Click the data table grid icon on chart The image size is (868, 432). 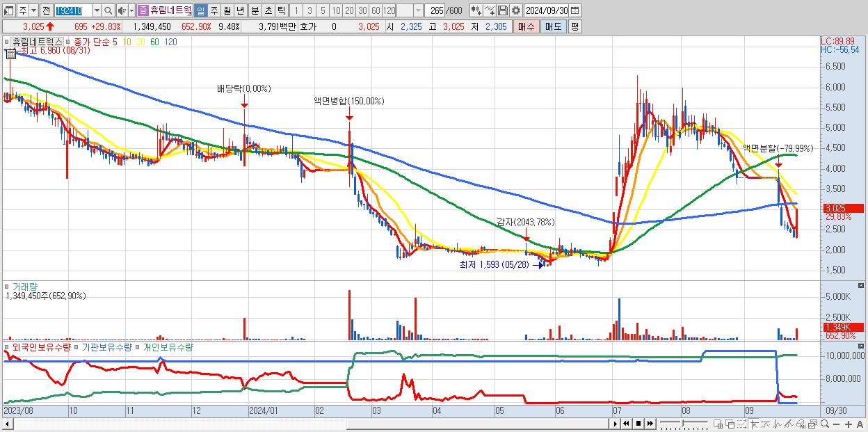(x=11, y=54)
